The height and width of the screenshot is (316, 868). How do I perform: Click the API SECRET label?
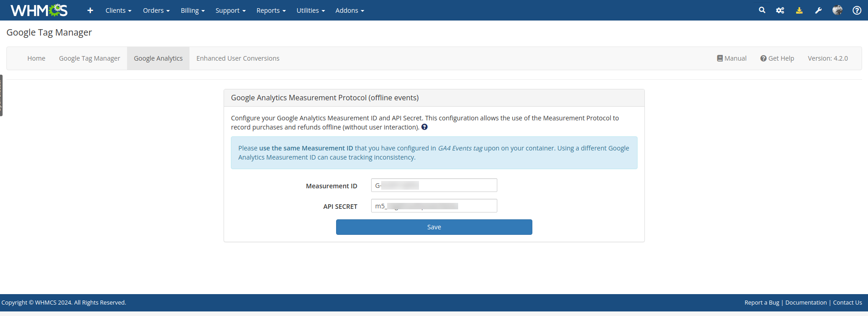(340, 207)
